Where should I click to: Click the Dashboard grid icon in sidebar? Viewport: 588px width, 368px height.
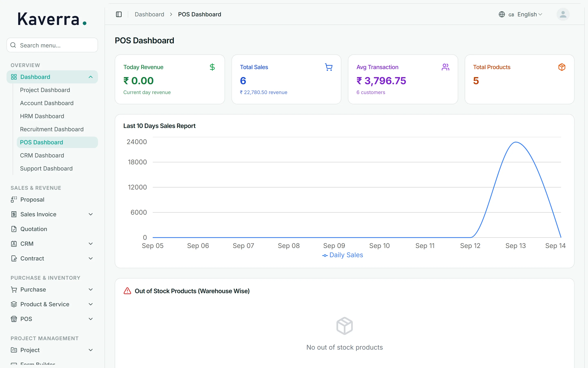(x=14, y=77)
